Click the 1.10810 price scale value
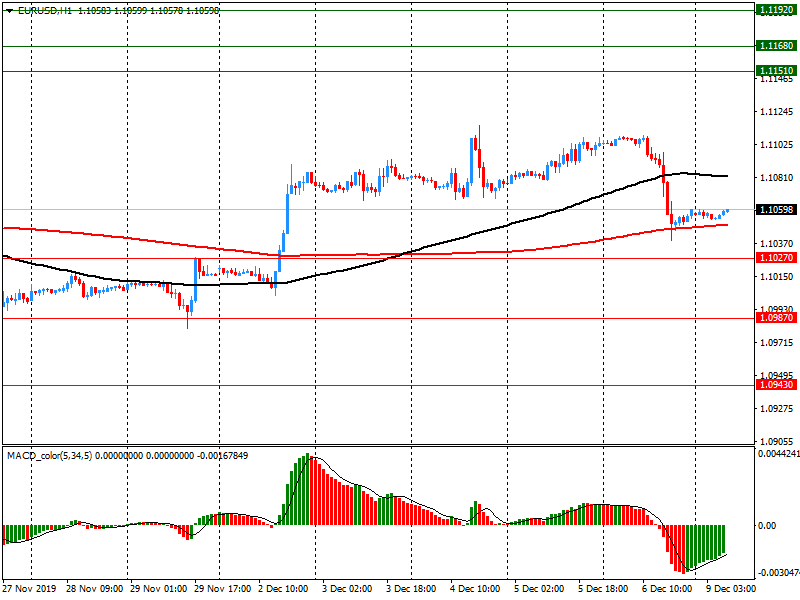 point(777,178)
